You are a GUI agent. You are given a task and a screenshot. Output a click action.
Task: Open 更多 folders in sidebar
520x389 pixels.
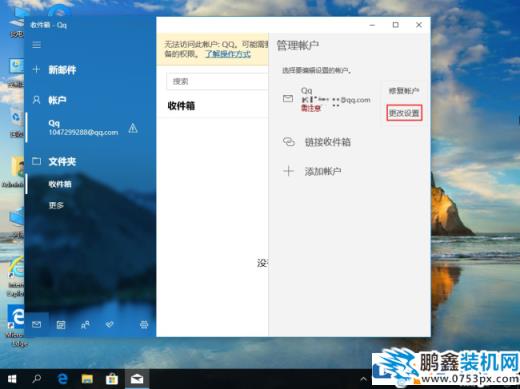click(x=56, y=205)
